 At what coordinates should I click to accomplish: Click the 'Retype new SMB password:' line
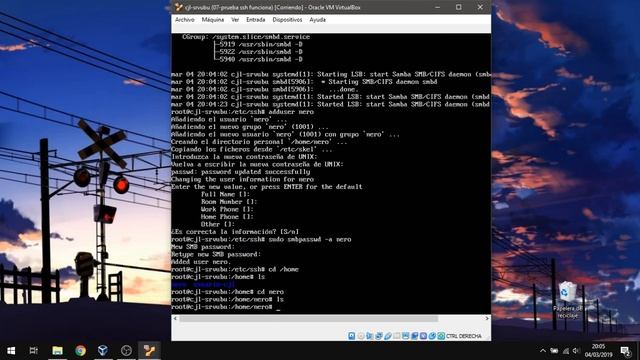[216, 254]
